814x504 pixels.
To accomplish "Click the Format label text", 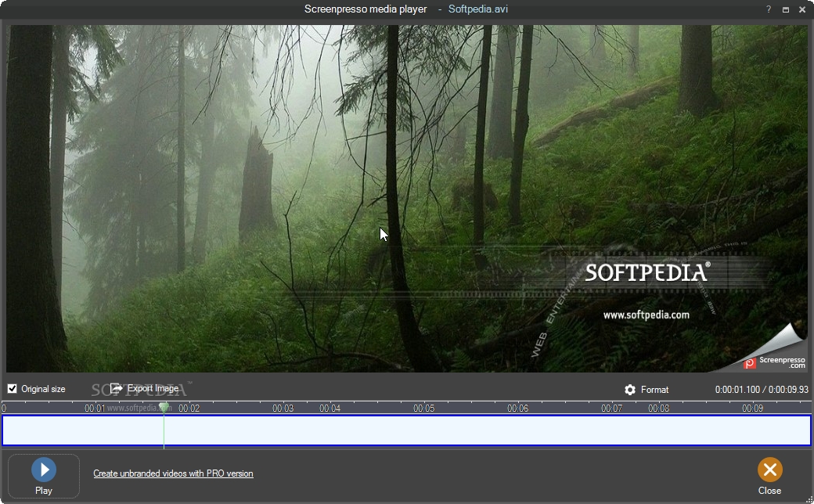I will 654,390.
